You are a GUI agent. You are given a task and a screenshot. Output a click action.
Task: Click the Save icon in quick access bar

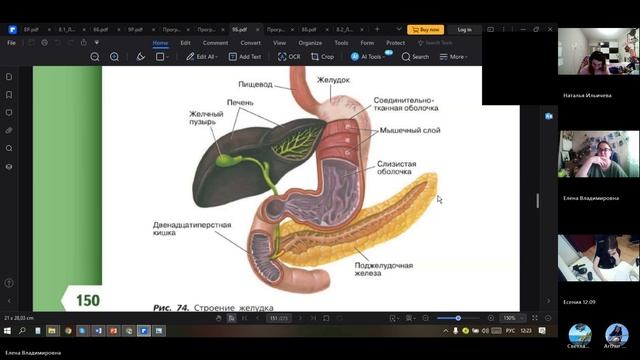click(31, 42)
